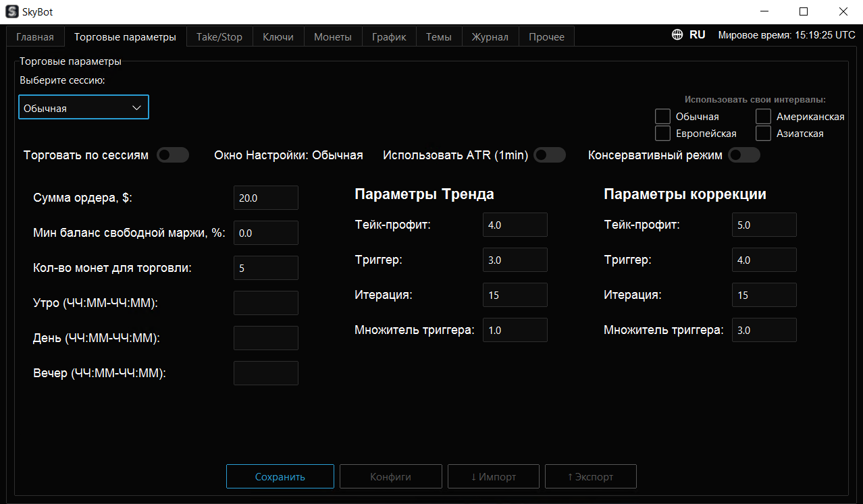Screen dimensions: 863x504
Task: Edit correction Тейк-профит field 5.0
Action: [764, 225]
